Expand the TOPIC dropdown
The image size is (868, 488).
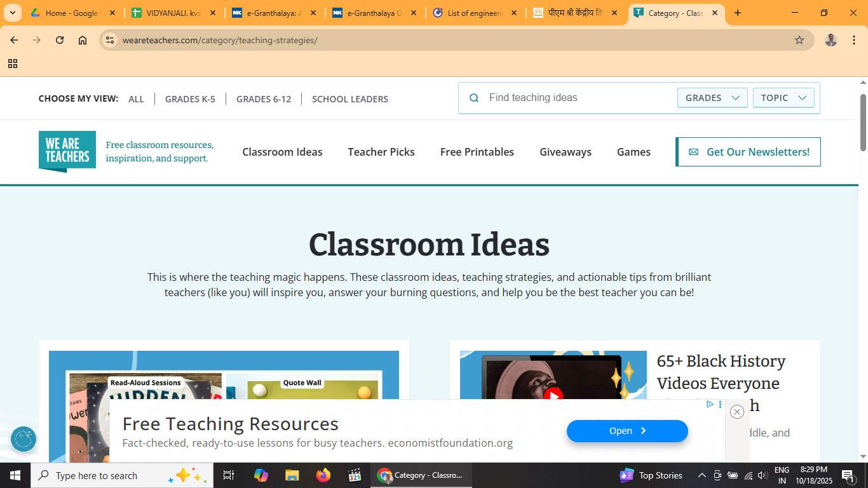[x=783, y=98]
